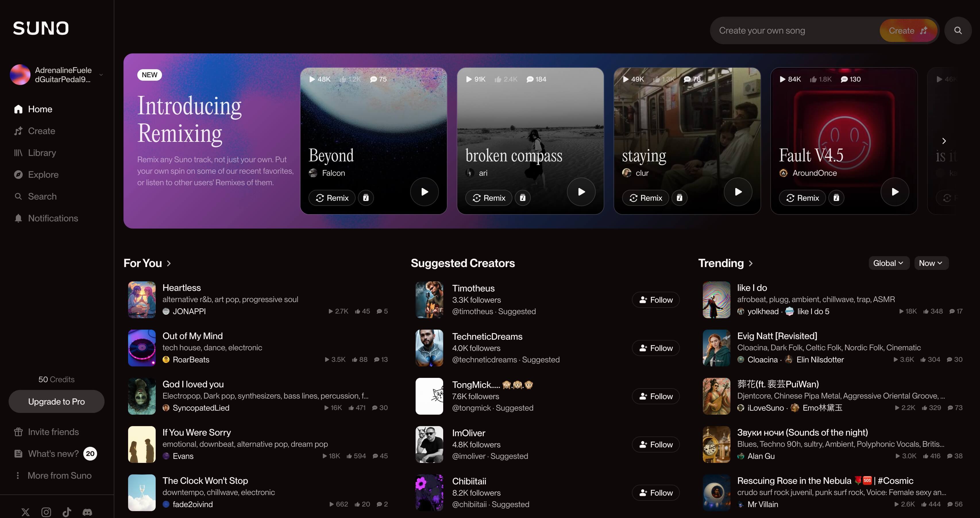The height and width of the screenshot is (518, 980).
Task: Open the Global region dropdown
Action: tap(888, 263)
